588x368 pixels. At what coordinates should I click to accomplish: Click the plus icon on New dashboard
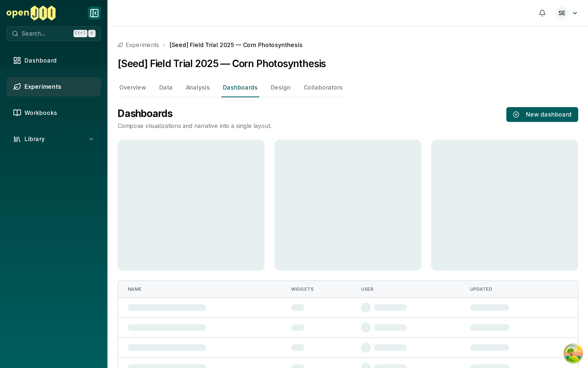516,114
